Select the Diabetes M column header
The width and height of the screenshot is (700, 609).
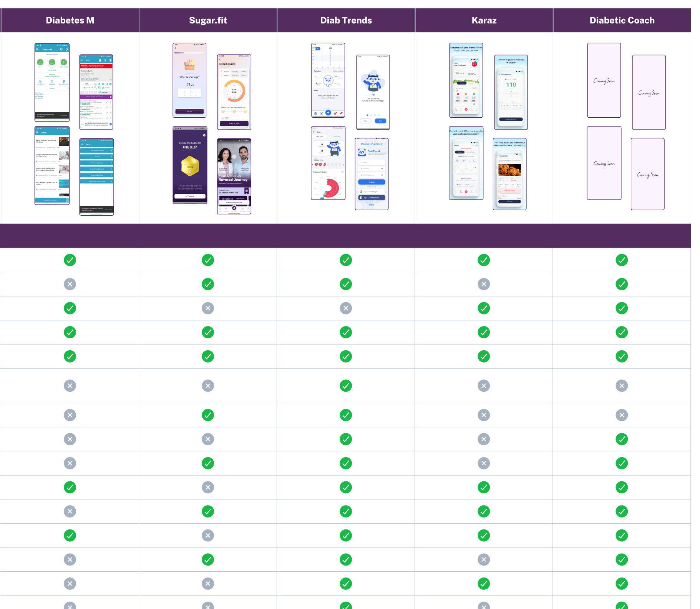[70, 20]
